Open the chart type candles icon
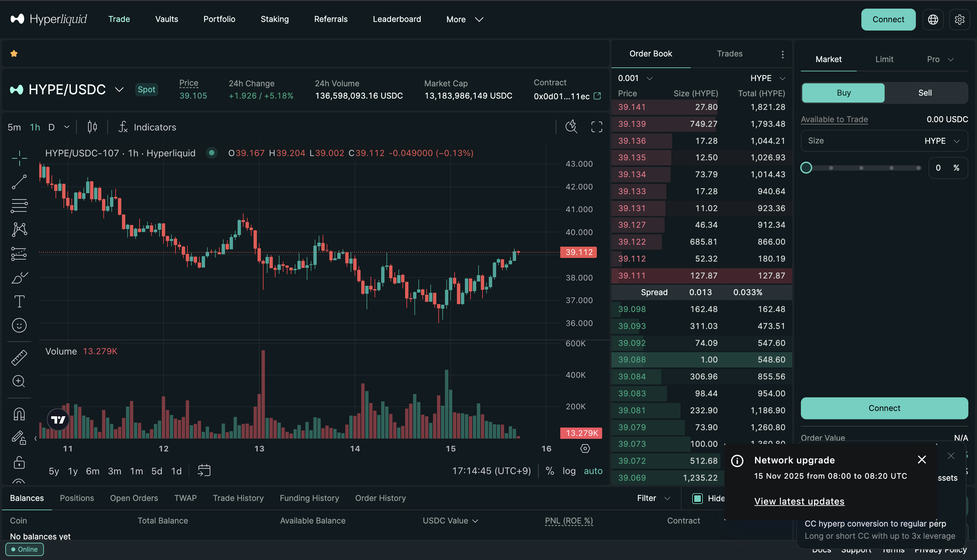This screenshot has height=560, width=977. point(92,127)
